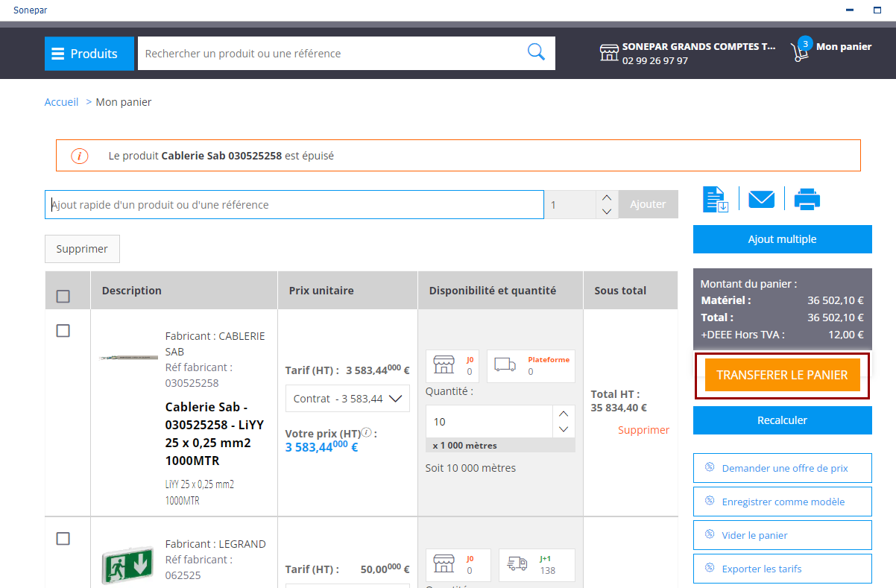Check the Cablerie Sab row checkbox
The image size is (896, 588).
coord(63,331)
